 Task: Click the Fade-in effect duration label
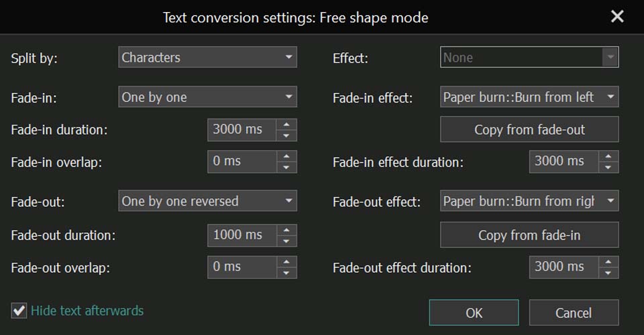[398, 162]
